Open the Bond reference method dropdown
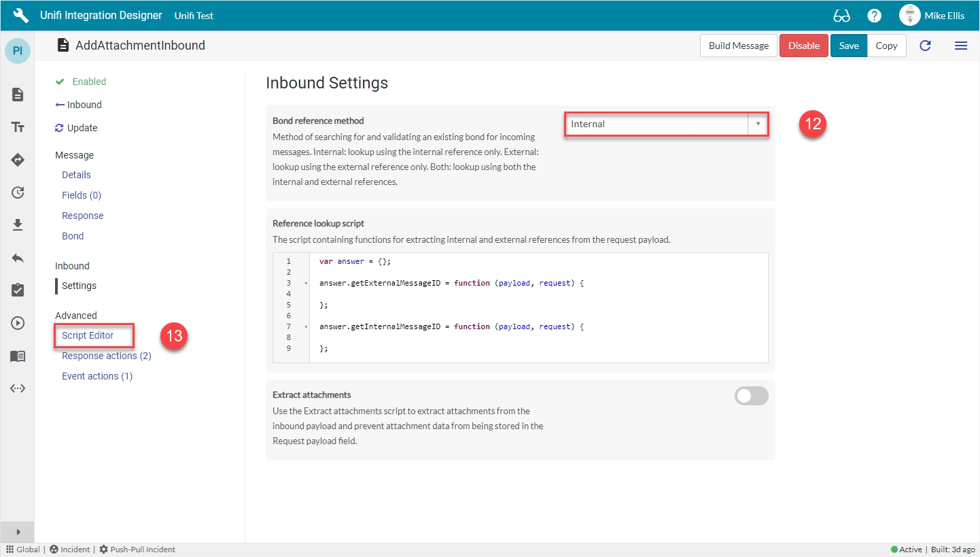 tap(666, 124)
